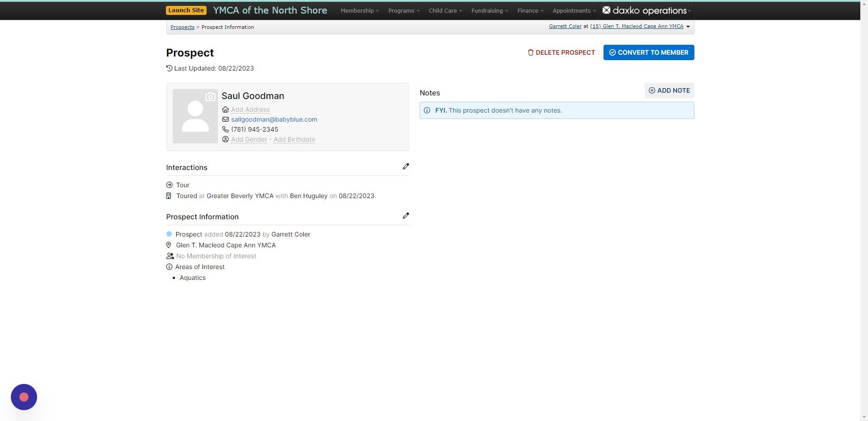The width and height of the screenshot is (868, 421).
Task: Click the Saul Goodman name heading
Action: tap(253, 96)
